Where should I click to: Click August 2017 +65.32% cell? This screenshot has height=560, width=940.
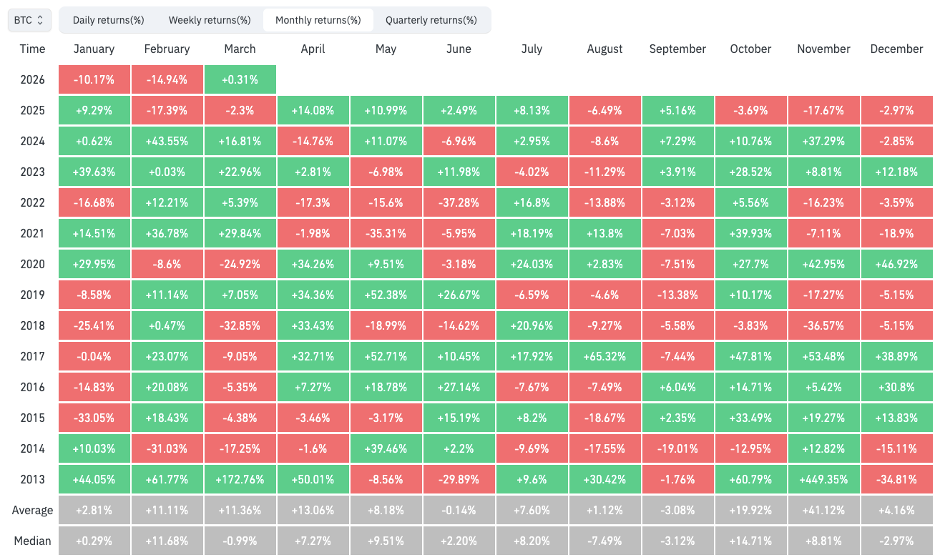point(604,356)
